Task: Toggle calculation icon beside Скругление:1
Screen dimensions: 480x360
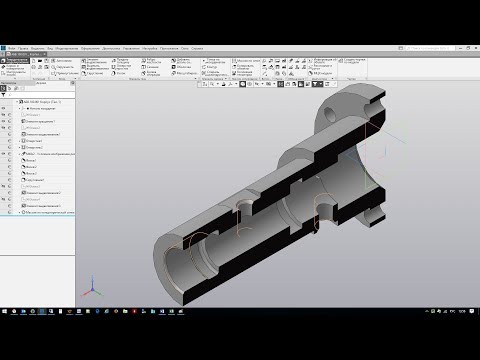Action: click(9, 180)
